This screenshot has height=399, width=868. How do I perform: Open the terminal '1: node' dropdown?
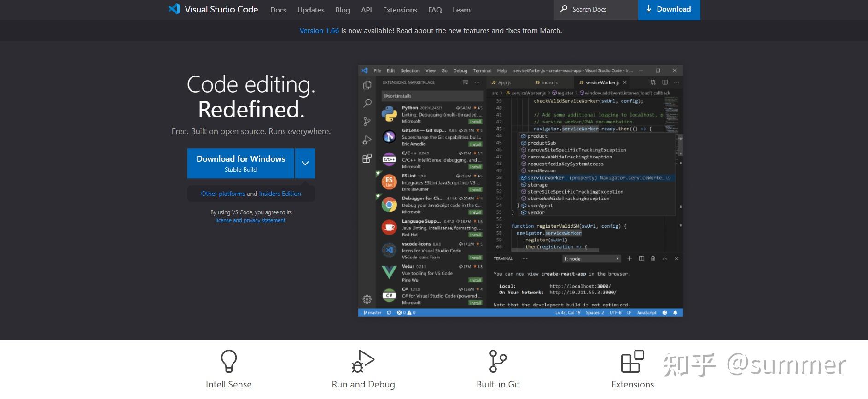592,259
